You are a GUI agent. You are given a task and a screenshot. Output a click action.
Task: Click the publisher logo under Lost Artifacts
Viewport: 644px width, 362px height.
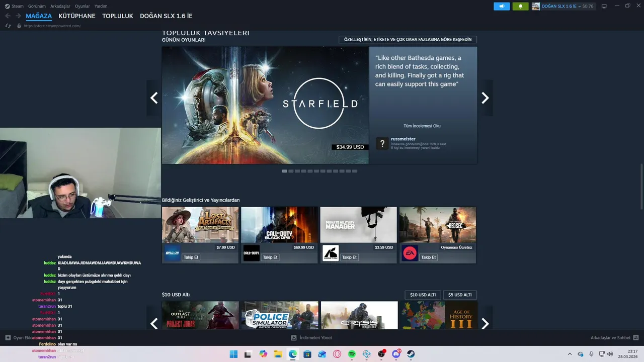(172, 253)
